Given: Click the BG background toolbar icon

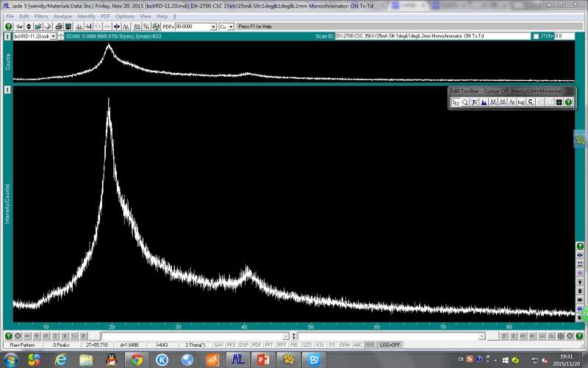Looking at the screenshot, I should click(137, 26).
